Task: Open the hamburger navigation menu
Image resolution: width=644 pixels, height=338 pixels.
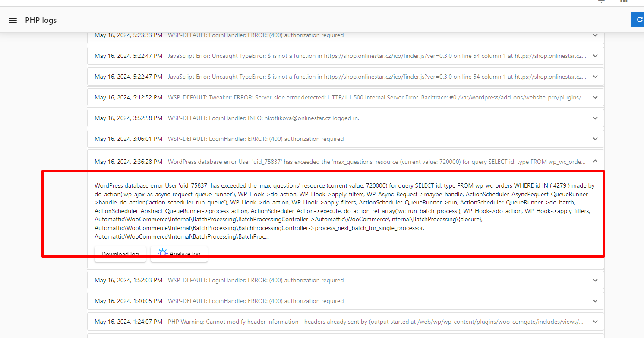Action: coord(13,20)
